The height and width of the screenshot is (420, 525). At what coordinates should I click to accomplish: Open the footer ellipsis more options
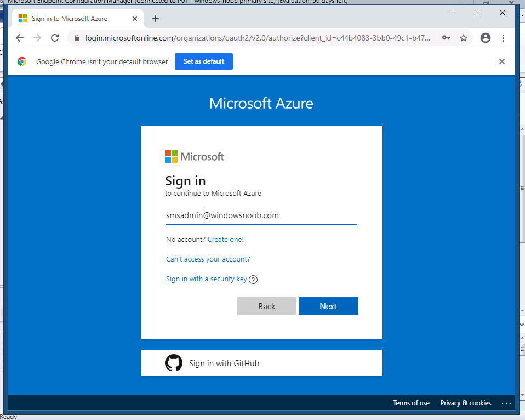(x=506, y=403)
